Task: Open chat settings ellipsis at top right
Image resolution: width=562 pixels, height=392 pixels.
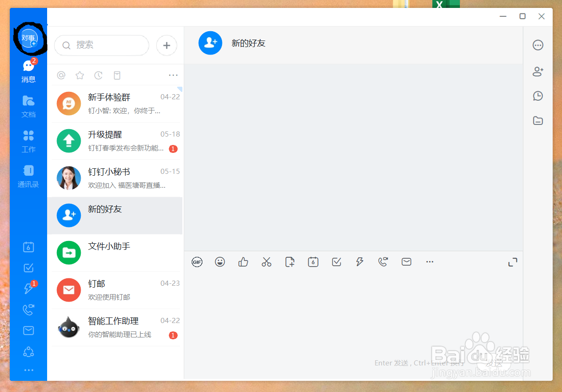Action: coord(538,45)
